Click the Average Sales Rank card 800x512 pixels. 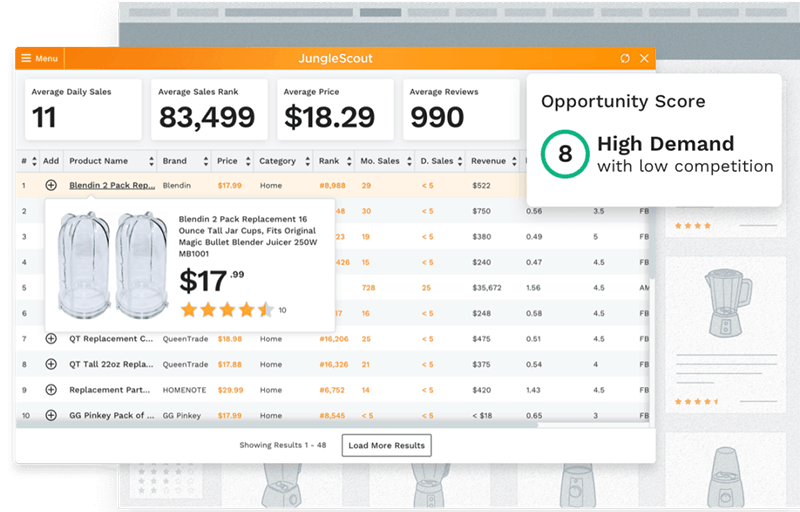[x=209, y=109]
